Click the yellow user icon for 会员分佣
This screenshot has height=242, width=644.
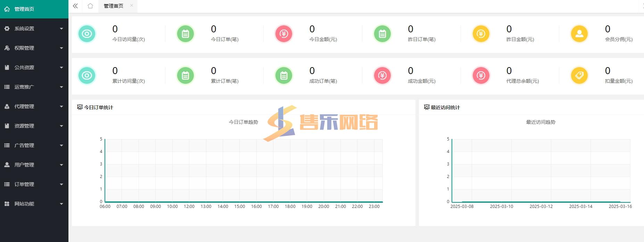(x=579, y=34)
